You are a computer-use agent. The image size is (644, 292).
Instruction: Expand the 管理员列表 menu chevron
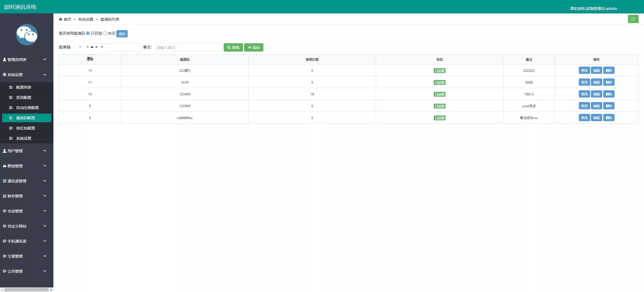pos(45,59)
